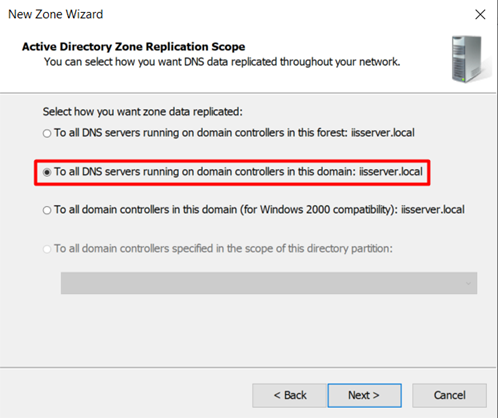Click the New Zone Wizard title text
The image size is (498, 418).
[x=55, y=14]
